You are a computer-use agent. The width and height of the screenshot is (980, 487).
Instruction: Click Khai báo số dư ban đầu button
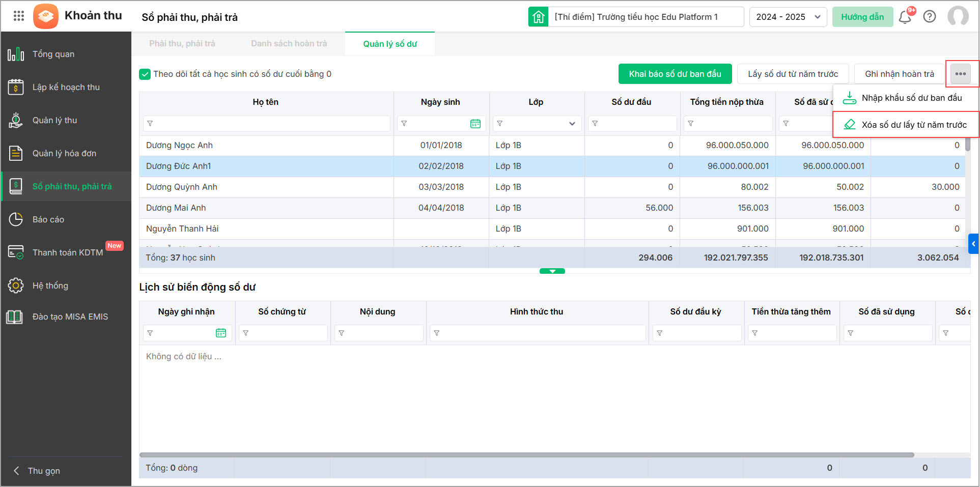[x=675, y=74]
